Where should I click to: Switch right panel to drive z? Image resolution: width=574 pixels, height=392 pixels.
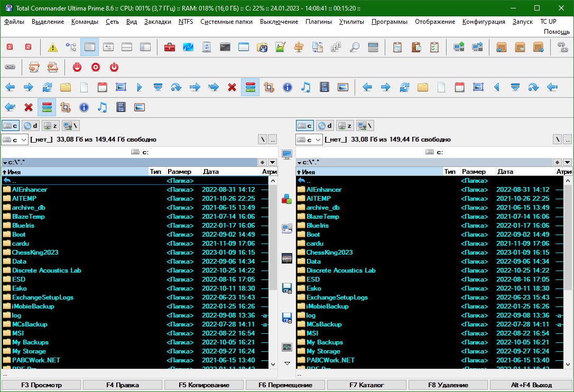345,126
